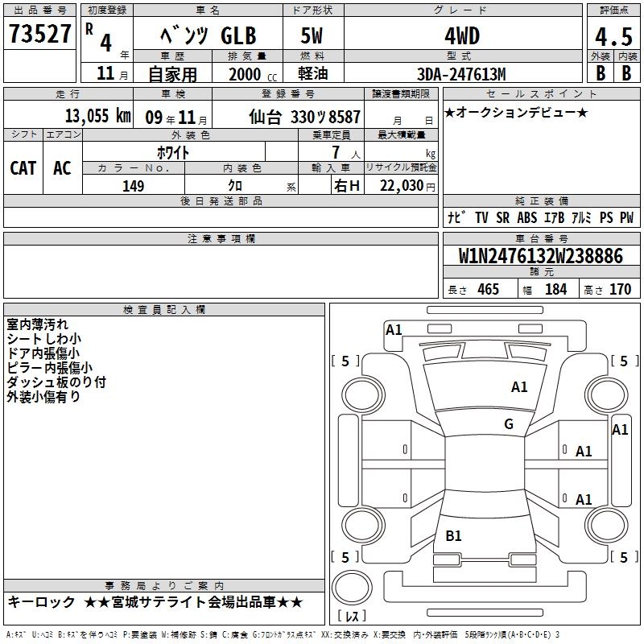The width and height of the screenshot is (644, 644).
Task: Click the 初度登録 header label
Action: coord(107,10)
